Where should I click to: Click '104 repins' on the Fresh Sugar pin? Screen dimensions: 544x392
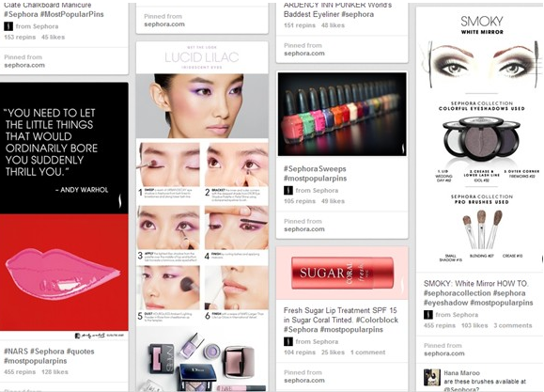click(x=300, y=353)
